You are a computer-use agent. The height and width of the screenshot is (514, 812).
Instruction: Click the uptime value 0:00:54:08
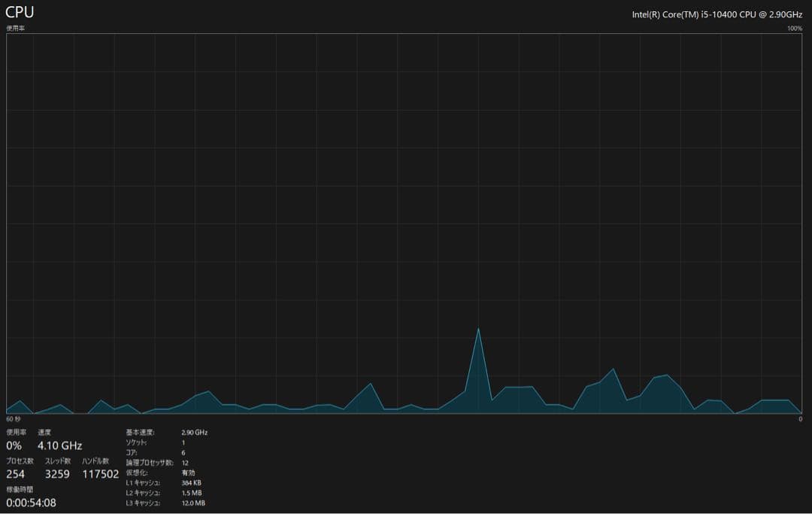click(31, 503)
